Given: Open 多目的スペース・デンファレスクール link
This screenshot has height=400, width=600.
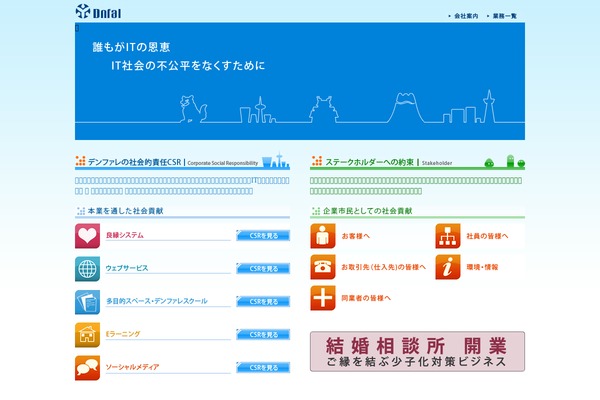Looking at the screenshot, I should point(157,301).
